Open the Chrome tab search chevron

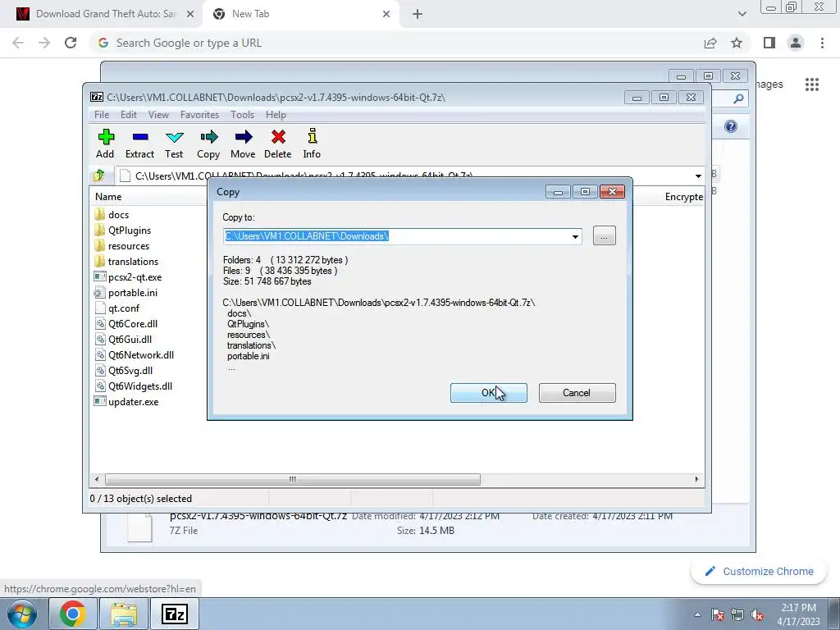pos(742,14)
